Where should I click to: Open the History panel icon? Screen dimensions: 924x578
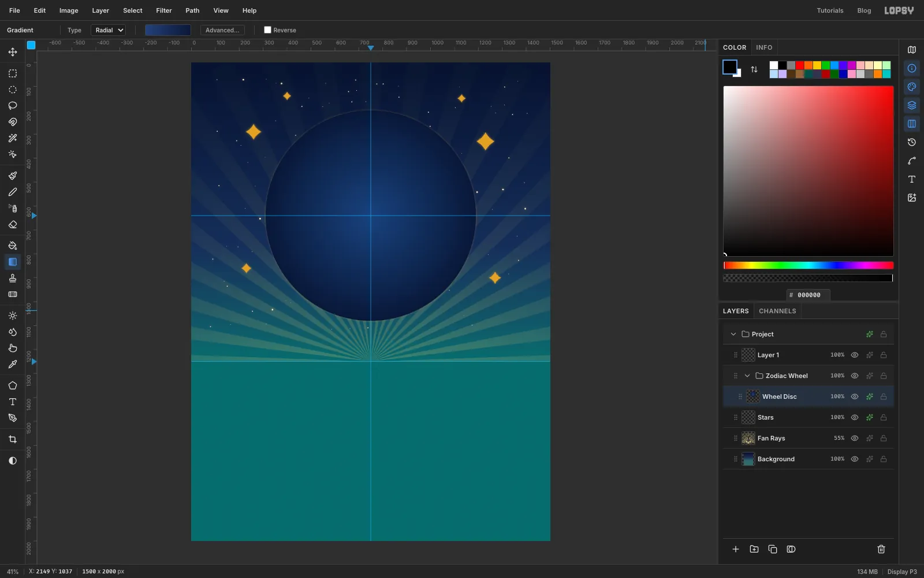912,142
